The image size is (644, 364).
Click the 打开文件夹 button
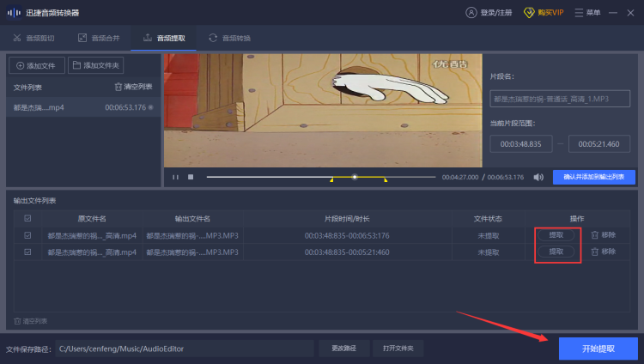click(398, 349)
